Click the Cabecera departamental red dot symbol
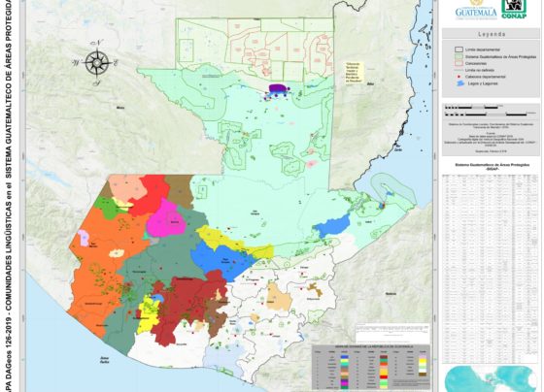Image resolution: width=544 pixels, height=392 pixels. coord(459,77)
